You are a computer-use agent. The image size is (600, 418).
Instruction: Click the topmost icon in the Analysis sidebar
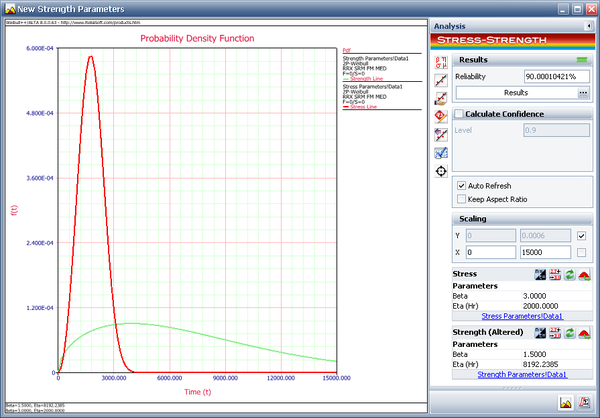pos(440,61)
